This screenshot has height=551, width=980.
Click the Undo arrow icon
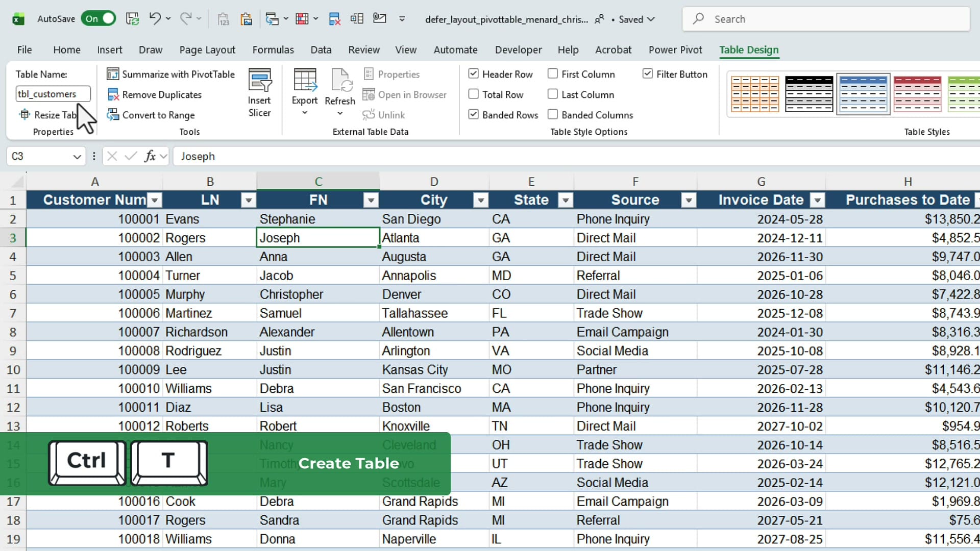coord(155,19)
